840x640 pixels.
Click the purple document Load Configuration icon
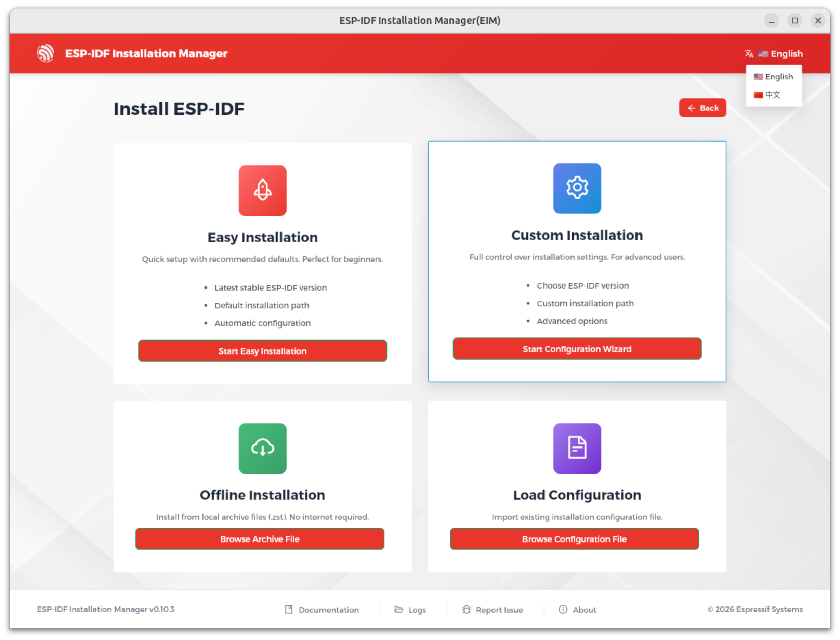(x=577, y=449)
